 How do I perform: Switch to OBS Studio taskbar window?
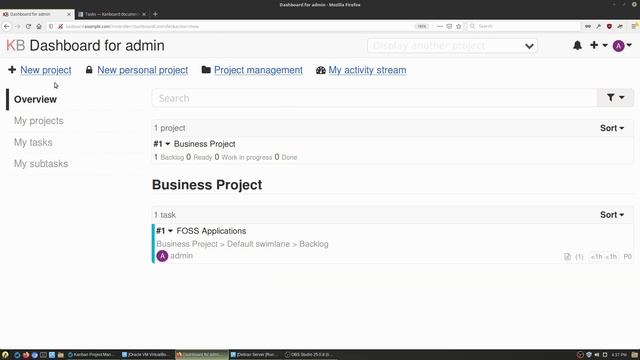309,355
